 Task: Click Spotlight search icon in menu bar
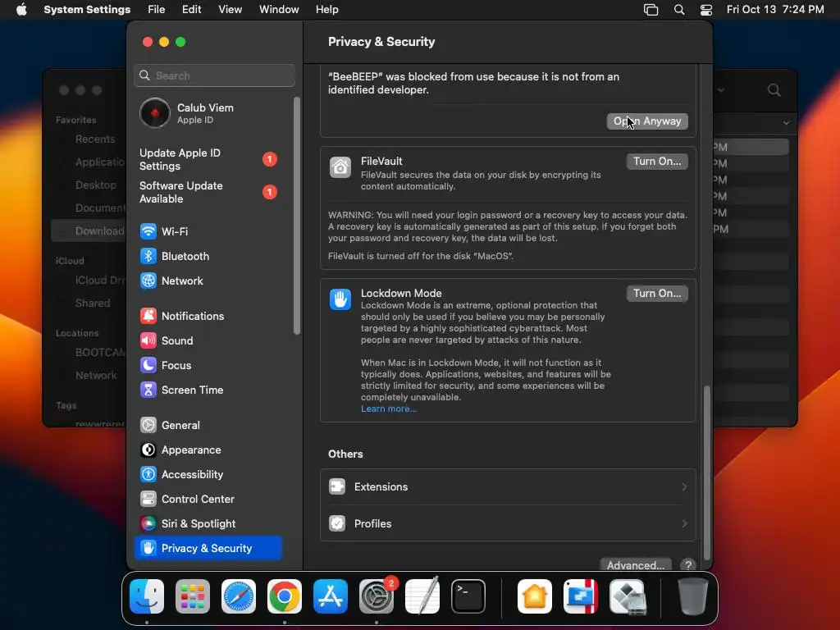click(x=678, y=10)
